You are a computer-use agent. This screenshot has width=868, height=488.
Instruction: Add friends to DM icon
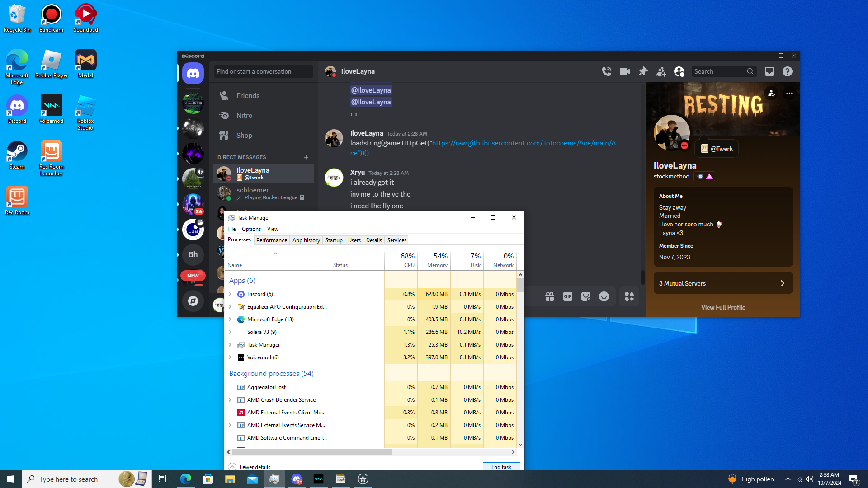tap(661, 71)
